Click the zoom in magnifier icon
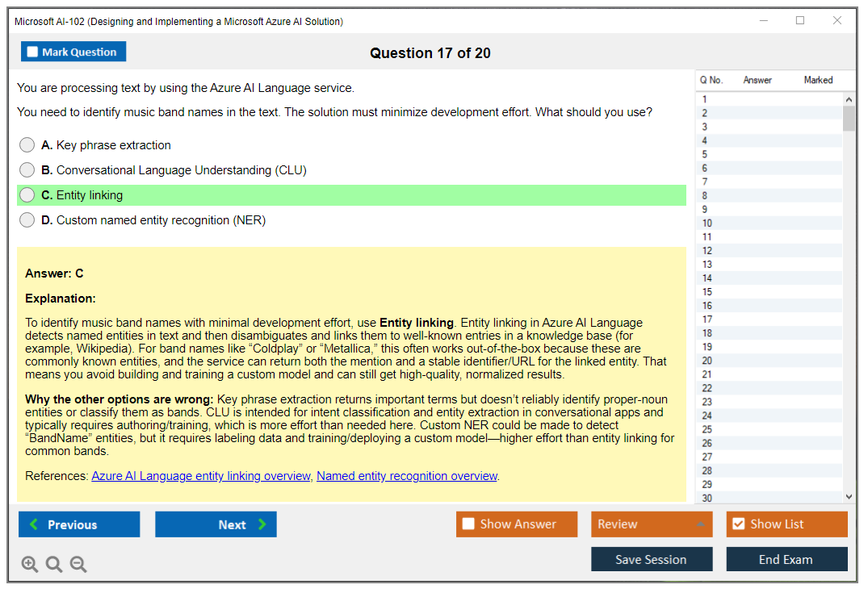 pyautogui.click(x=30, y=565)
